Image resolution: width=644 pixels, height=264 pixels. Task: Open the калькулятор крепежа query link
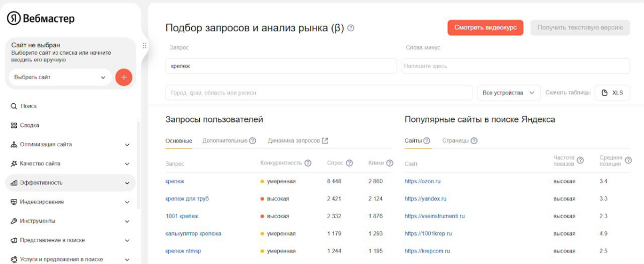(193, 233)
